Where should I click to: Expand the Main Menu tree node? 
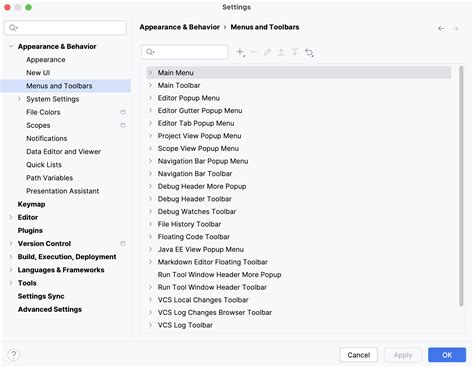[150, 73]
